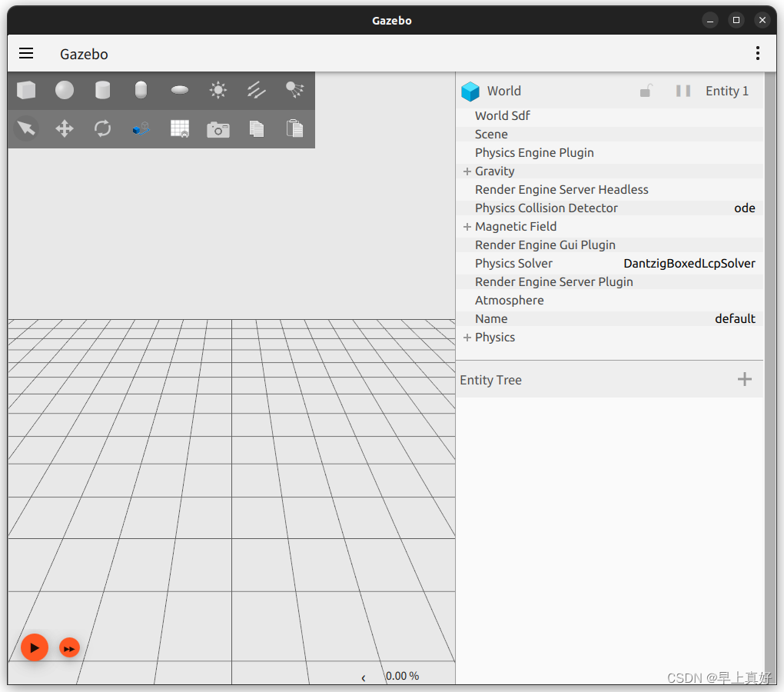Insert a sphere shape

point(65,91)
